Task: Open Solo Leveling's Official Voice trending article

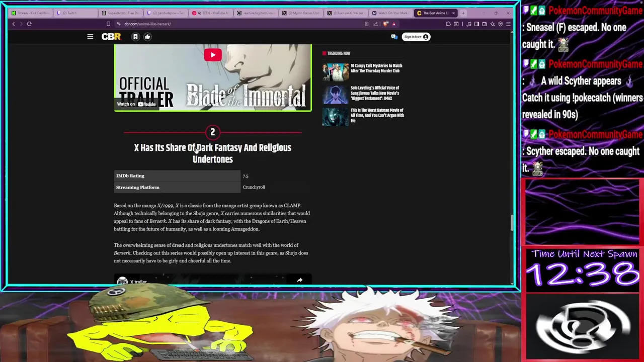Action: tap(375, 93)
